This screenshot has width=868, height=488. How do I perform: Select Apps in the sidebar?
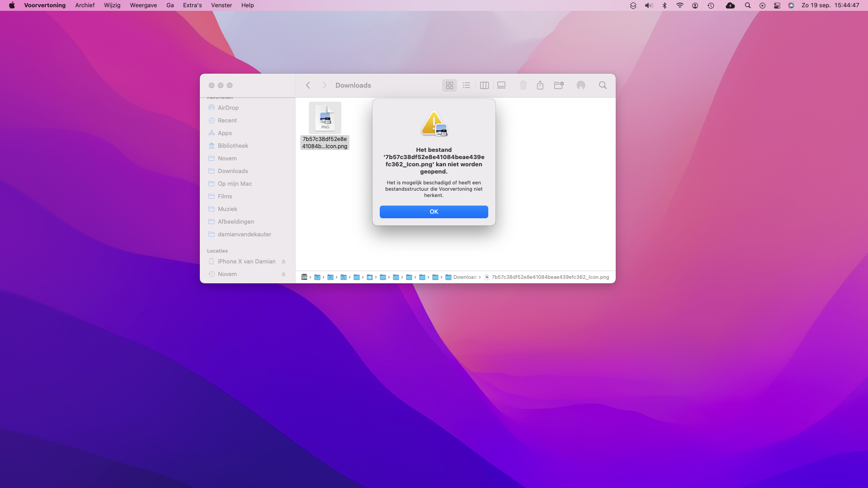(x=247, y=133)
